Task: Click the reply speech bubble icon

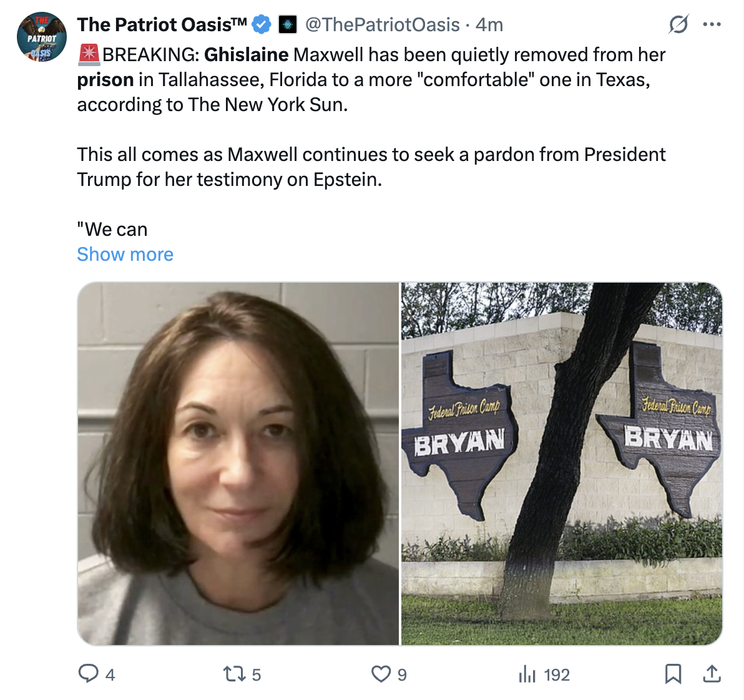Action: (88, 674)
